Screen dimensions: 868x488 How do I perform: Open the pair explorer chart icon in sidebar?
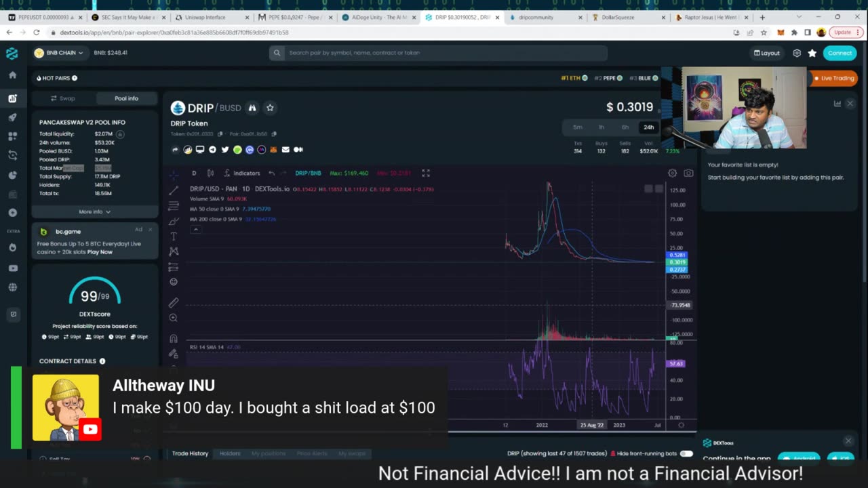(x=12, y=98)
